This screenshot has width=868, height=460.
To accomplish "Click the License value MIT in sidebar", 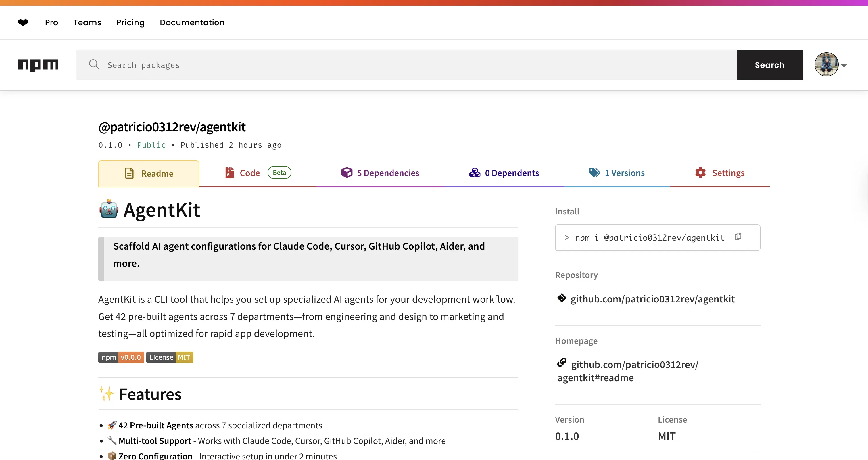I will click(667, 436).
